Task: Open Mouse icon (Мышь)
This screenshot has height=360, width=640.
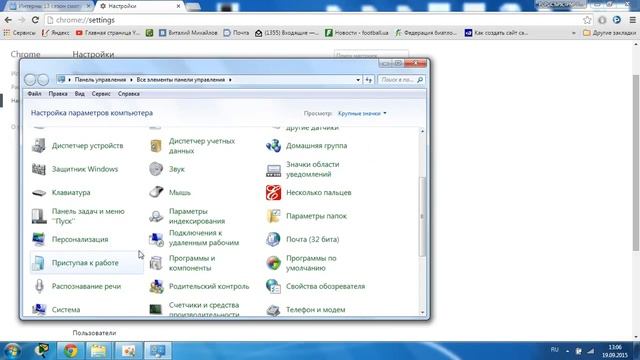Action: coord(156,192)
